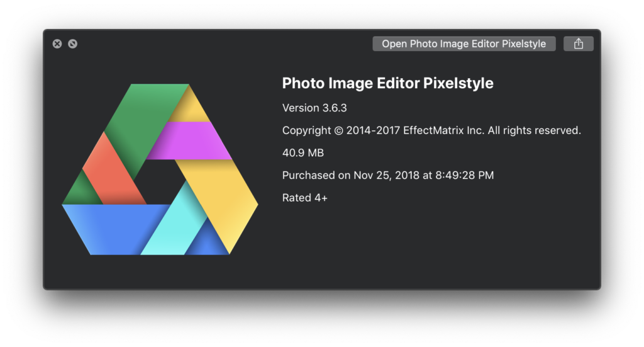Screen dimensions: 644x347
Task: Click the small green corner triangle in logo
Action: pyautogui.click(x=81, y=191)
